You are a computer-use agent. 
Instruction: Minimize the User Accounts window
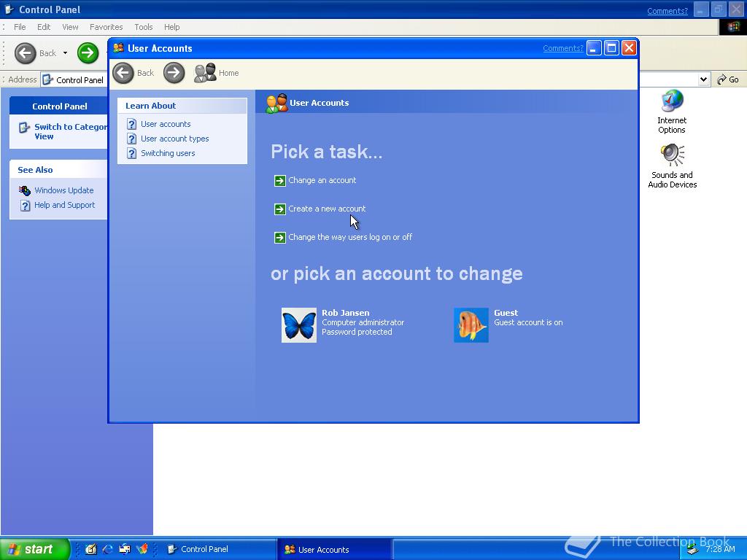[x=594, y=48]
